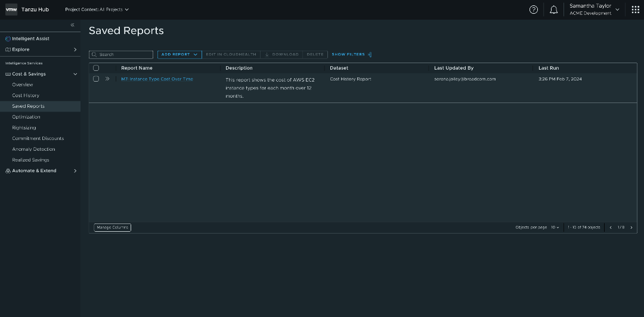Click the Last Run column header

click(549, 68)
